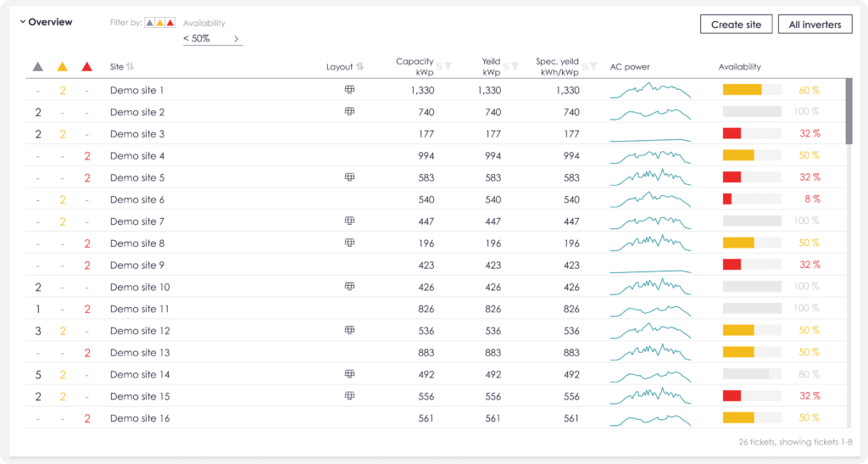Open layout icon for Demo site 14

click(349, 374)
